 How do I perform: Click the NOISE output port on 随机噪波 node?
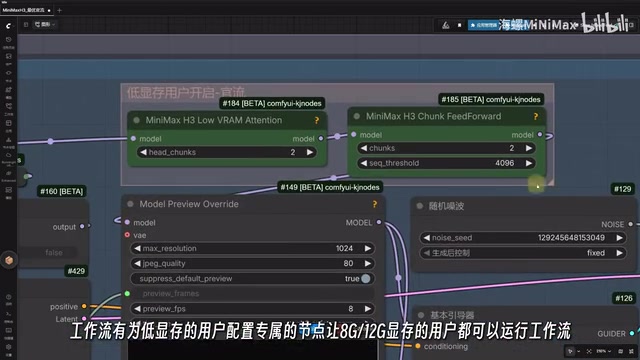(x=631, y=224)
